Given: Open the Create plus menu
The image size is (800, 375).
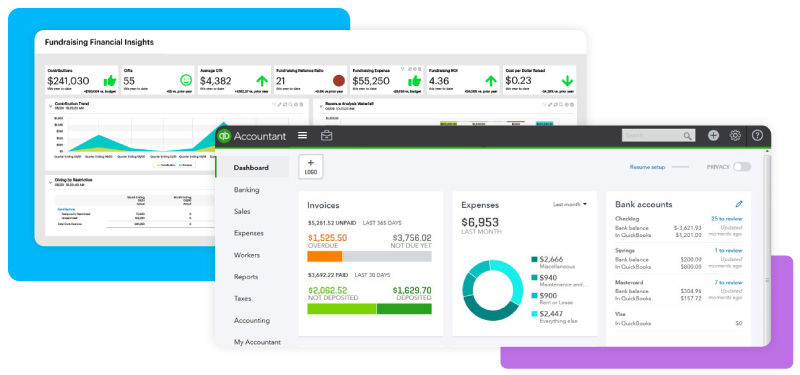Looking at the screenshot, I should coord(713,135).
